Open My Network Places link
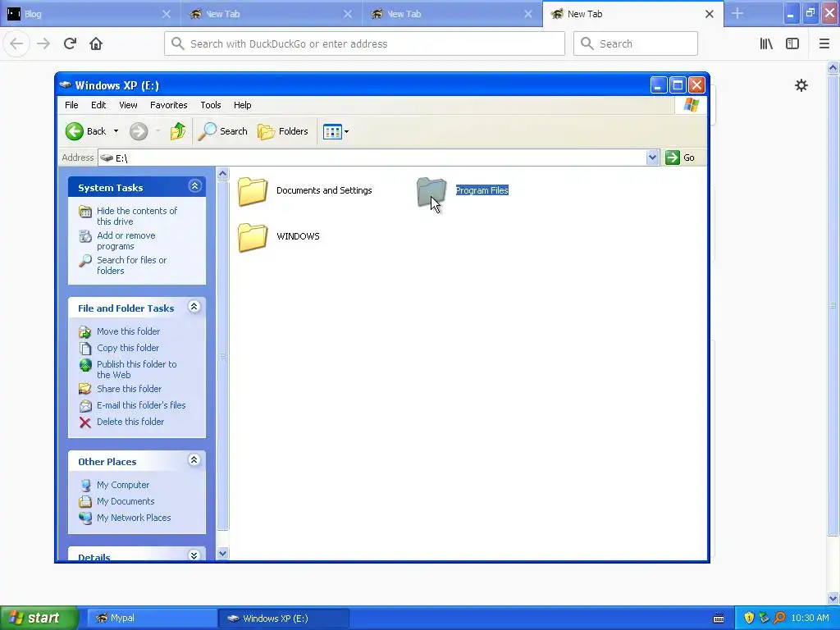This screenshot has width=840, height=630. point(134,518)
